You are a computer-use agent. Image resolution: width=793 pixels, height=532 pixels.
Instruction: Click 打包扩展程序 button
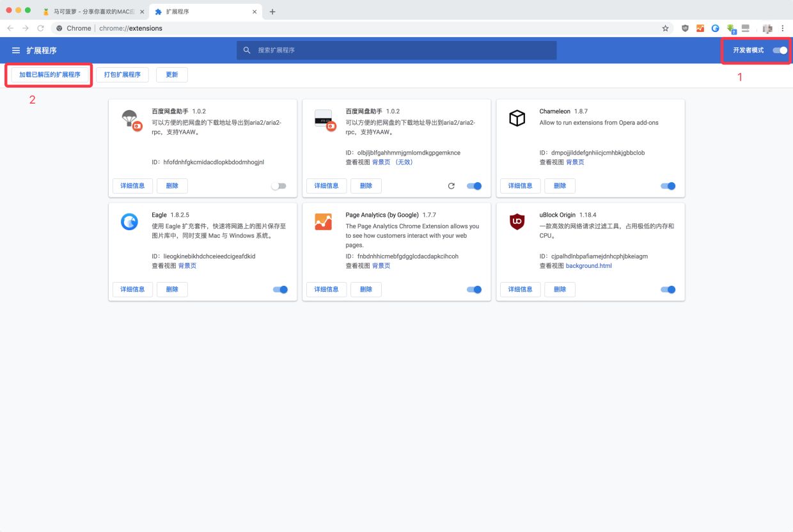pos(122,75)
